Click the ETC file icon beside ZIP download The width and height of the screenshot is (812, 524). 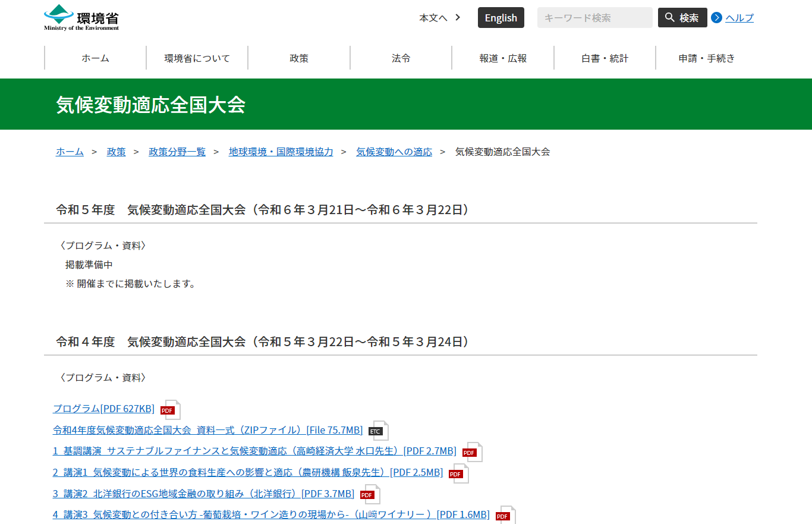coord(378,431)
